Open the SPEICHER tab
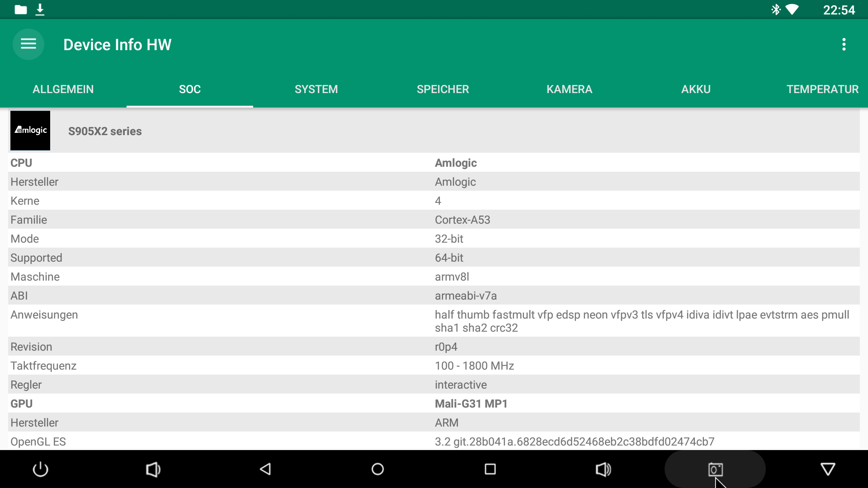The width and height of the screenshot is (868, 488). (443, 89)
